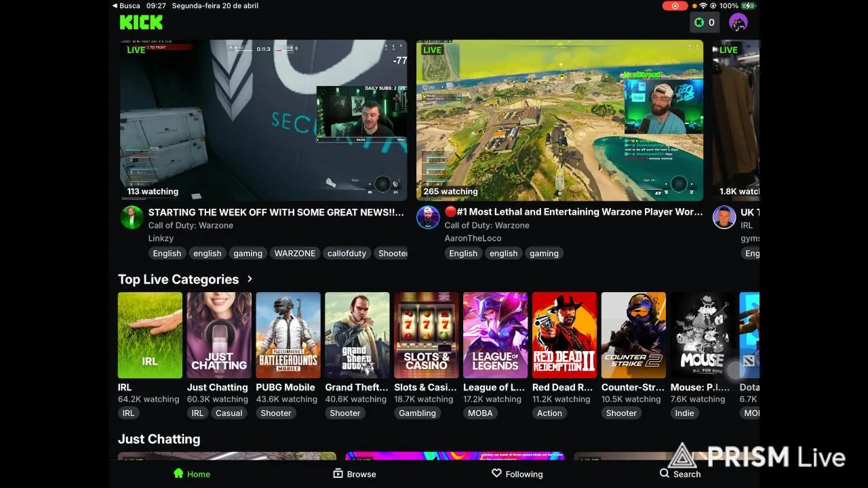Select the Shooter tag under Counter-Strike

click(x=621, y=413)
